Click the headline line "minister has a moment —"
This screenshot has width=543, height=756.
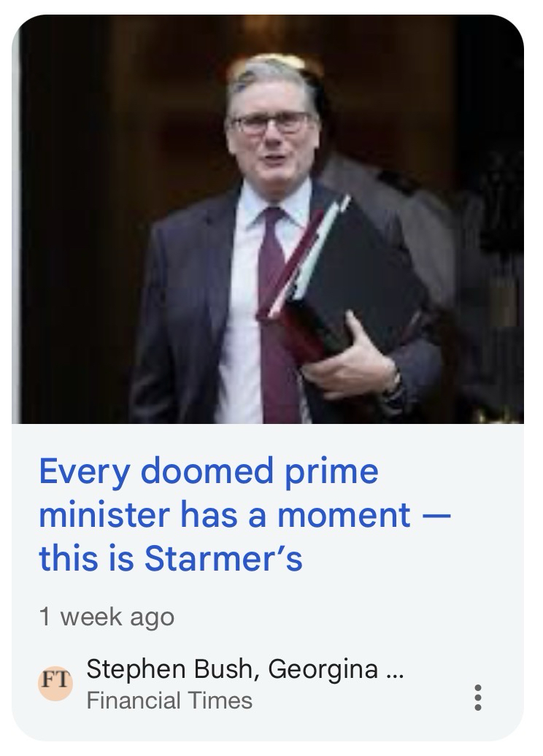244,514
